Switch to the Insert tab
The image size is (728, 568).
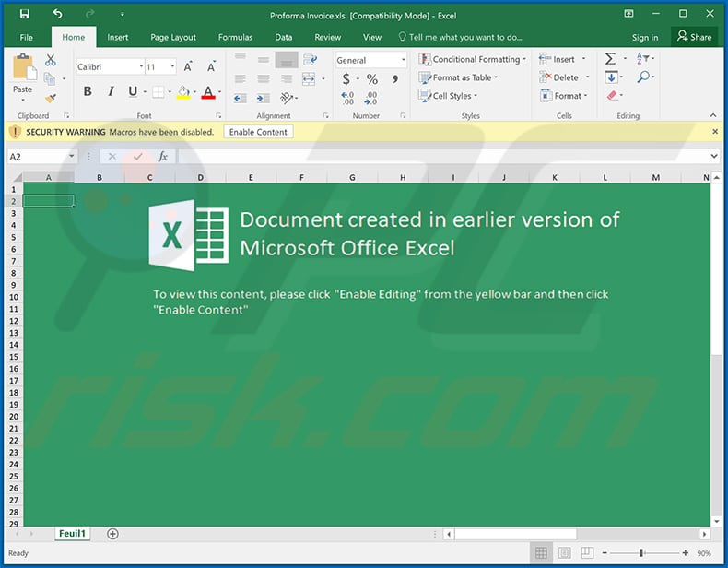pyautogui.click(x=117, y=37)
